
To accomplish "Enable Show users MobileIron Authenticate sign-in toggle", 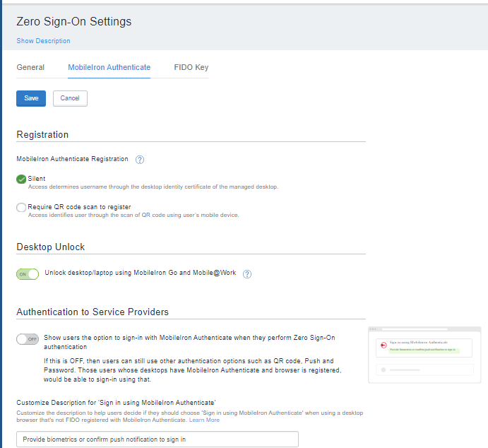I will click(x=28, y=338).
